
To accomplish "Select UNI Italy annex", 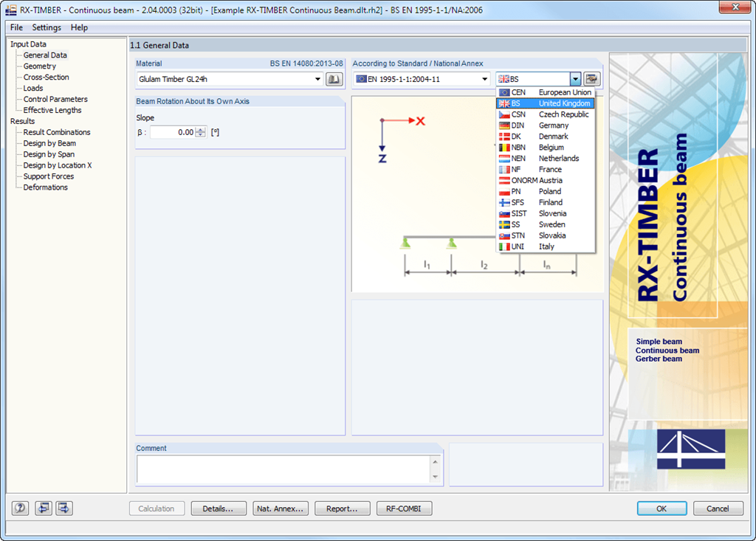I will click(546, 247).
